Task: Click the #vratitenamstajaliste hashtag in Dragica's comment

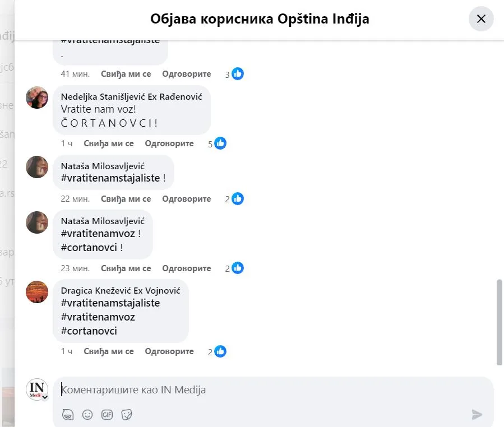Action: point(110,303)
